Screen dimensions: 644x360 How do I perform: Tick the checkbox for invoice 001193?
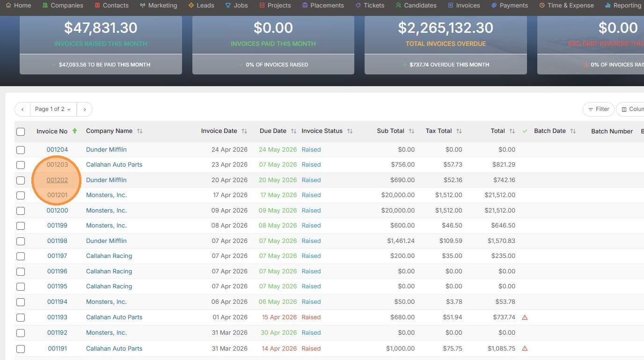click(x=21, y=317)
